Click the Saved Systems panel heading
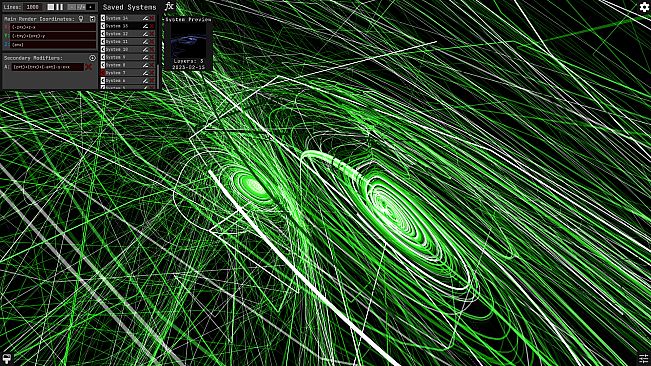This screenshot has width=651, height=366. pos(130,7)
